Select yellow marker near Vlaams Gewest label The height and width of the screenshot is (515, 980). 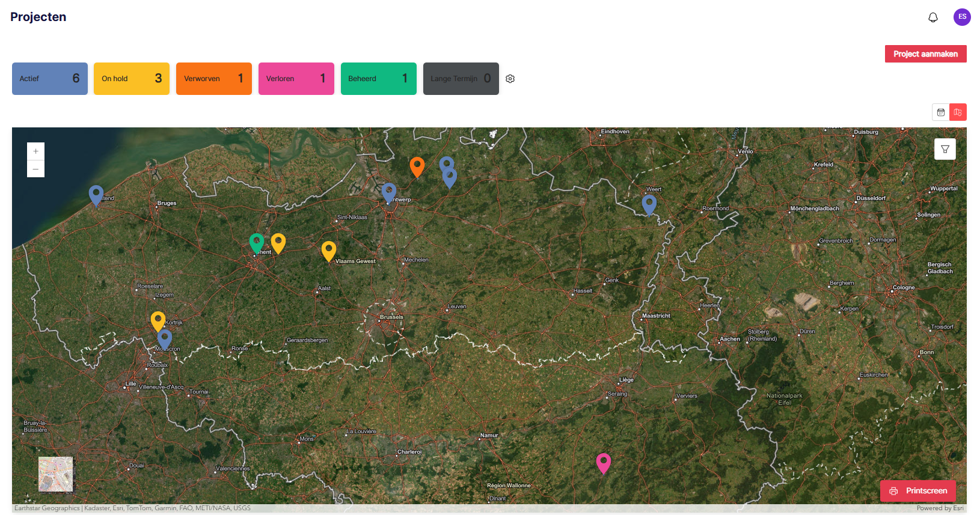coord(329,251)
